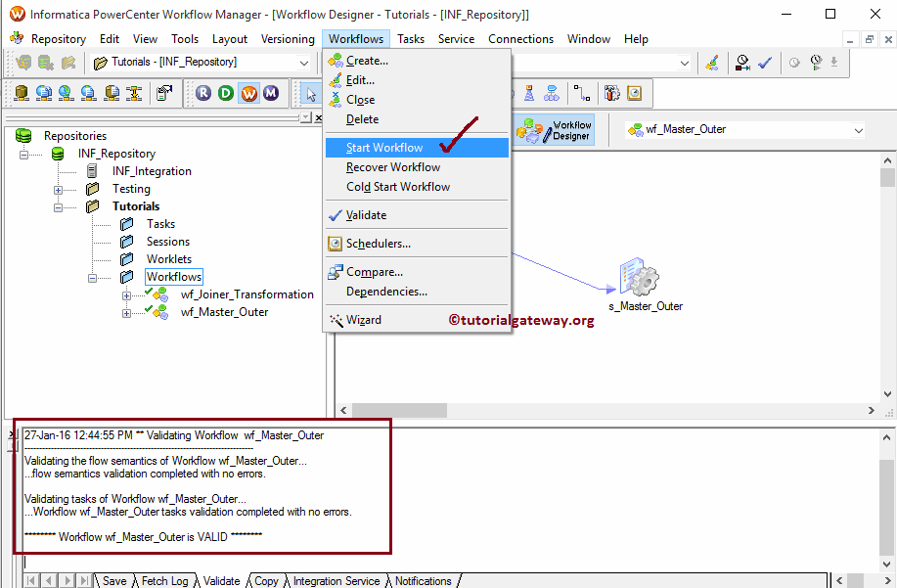The width and height of the screenshot is (897, 588).
Task: Click the yellow link/mapping toolbar icon
Action: pyautogui.click(x=134, y=93)
